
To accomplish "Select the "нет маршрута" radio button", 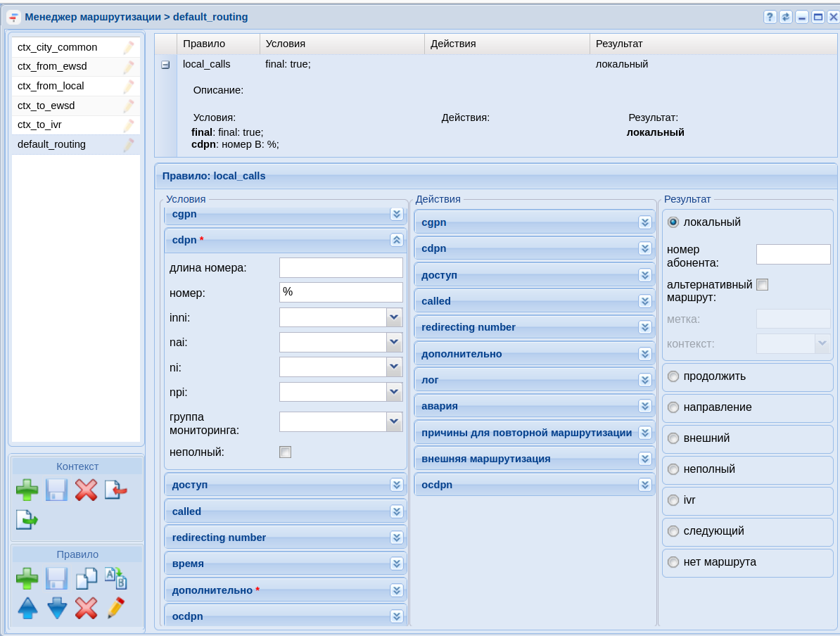I will 673,562.
